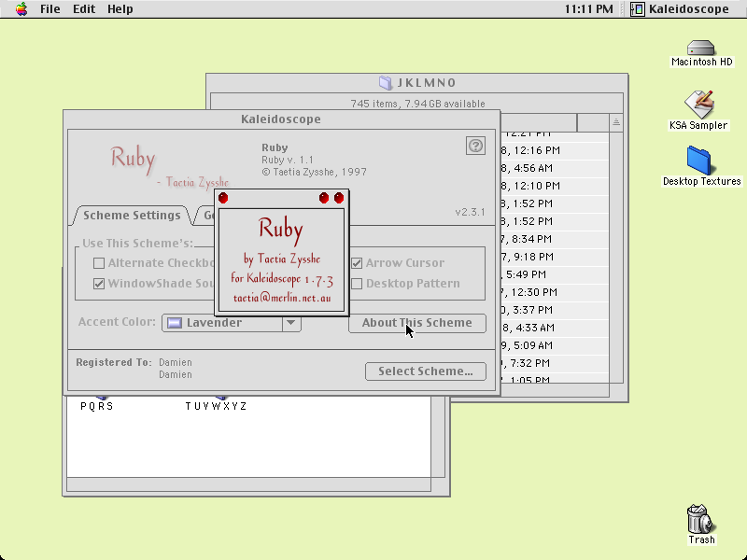Viewport: 747px width, 560px height.
Task: Click the Kaleidoscope help question-mark icon
Action: click(475, 146)
